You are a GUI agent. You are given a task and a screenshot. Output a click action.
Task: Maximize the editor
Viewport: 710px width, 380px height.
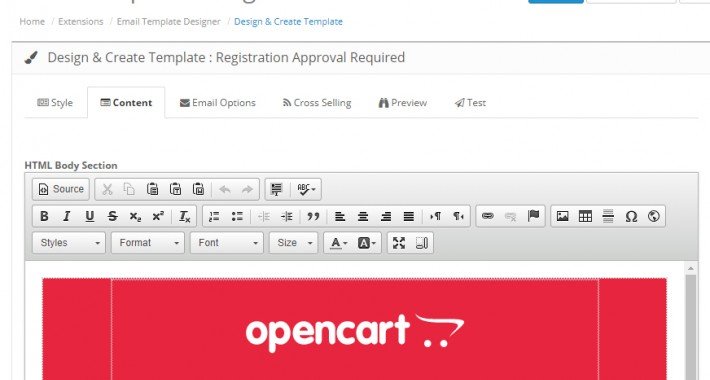coord(398,243)
